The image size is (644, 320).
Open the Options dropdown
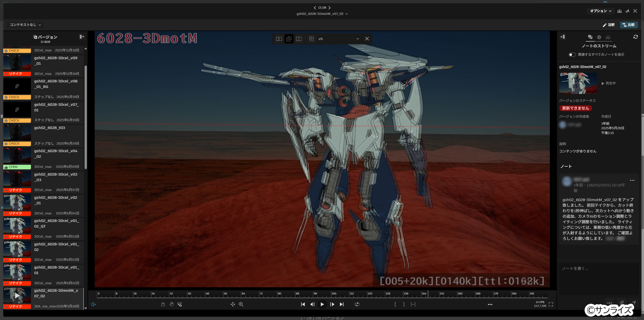click(x=601, y=11)
